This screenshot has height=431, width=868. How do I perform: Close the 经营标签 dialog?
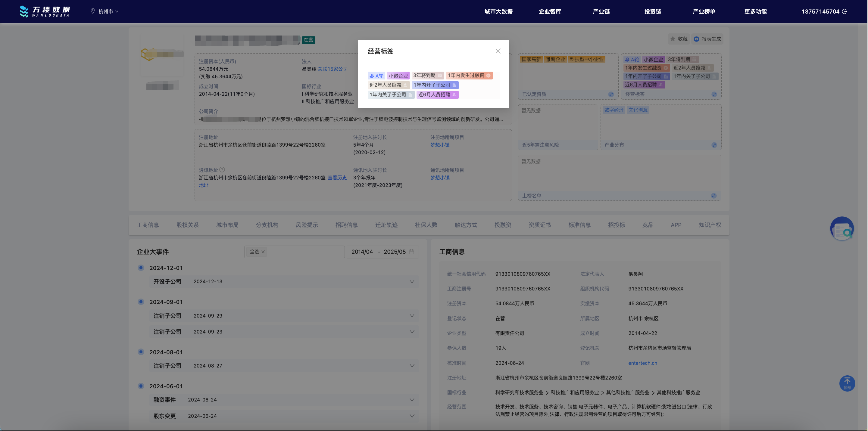(x=498, y=51)
